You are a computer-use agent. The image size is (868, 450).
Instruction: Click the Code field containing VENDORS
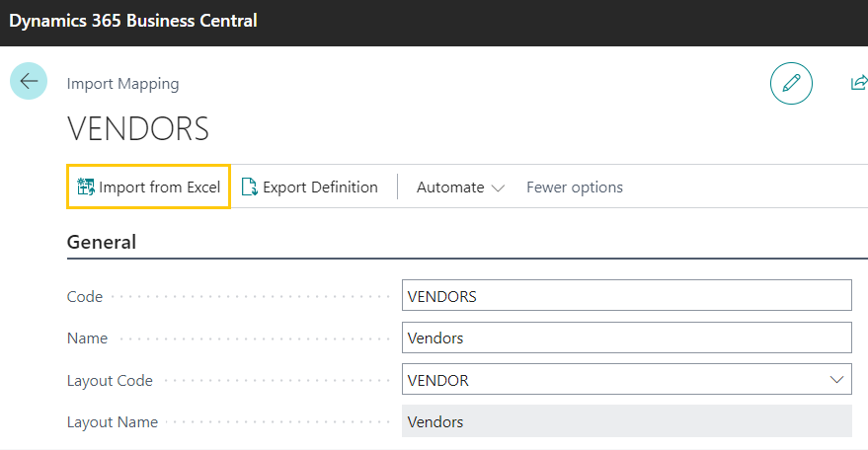coord(627,296)
